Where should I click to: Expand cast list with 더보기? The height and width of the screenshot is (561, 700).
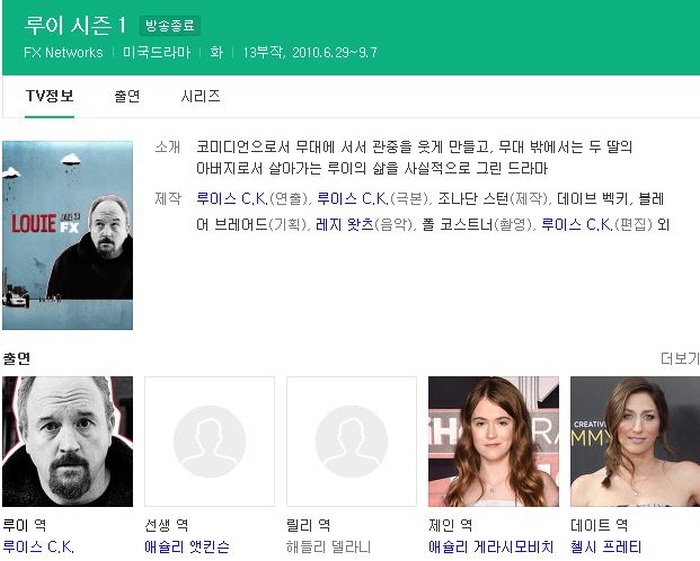[x=679, y=358]
